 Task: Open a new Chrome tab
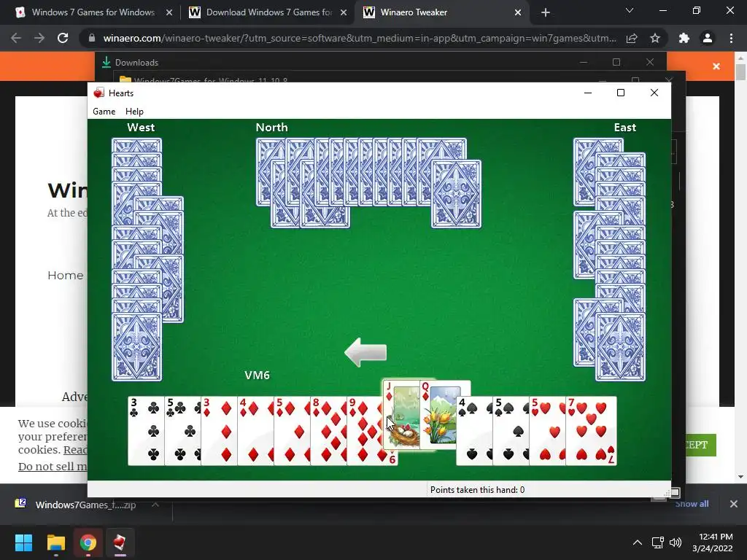(x=546, y=12)
